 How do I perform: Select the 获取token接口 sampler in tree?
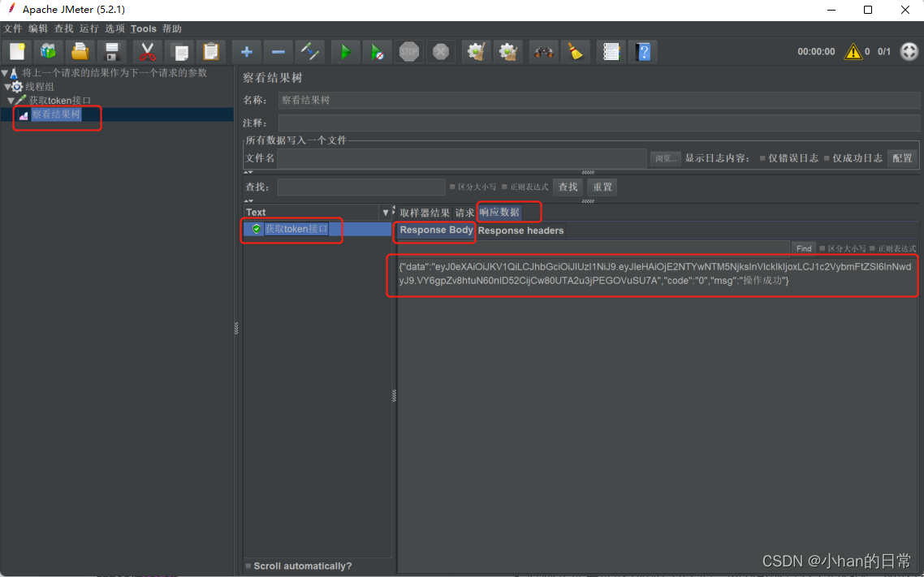61,101
